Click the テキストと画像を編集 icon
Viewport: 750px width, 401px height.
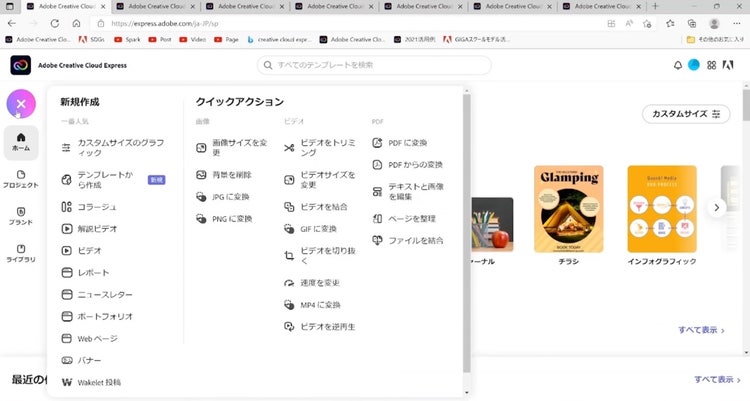[377, 191]
